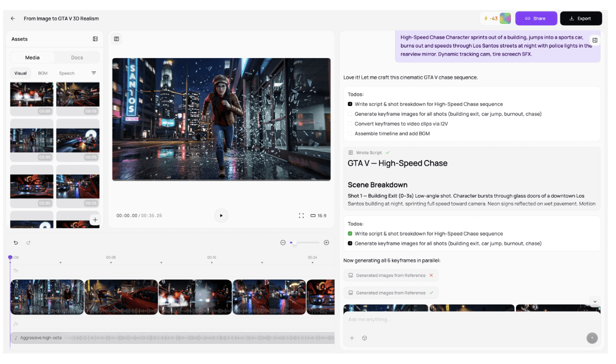Viewport: 616px width, 364px height.
Task: Toggle the chat side panel icon
Action: (594, 40)
